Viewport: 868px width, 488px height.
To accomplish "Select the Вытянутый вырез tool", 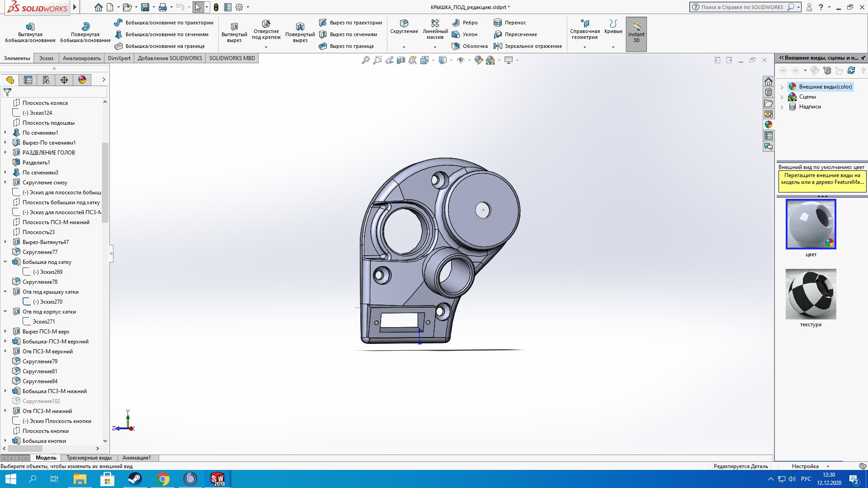I will coord(234,33).
